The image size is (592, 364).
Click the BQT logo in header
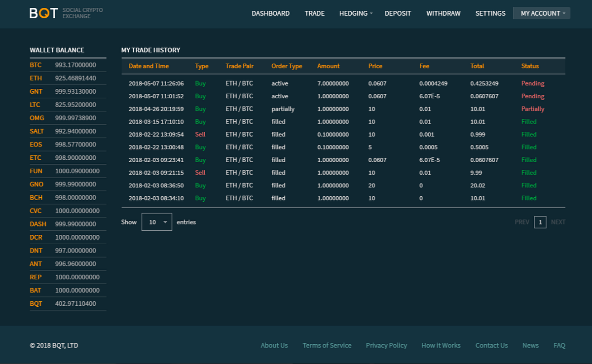click(44, 13)
